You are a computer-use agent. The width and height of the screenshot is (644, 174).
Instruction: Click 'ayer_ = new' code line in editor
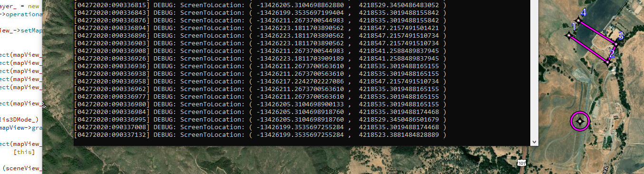point(20,6)
